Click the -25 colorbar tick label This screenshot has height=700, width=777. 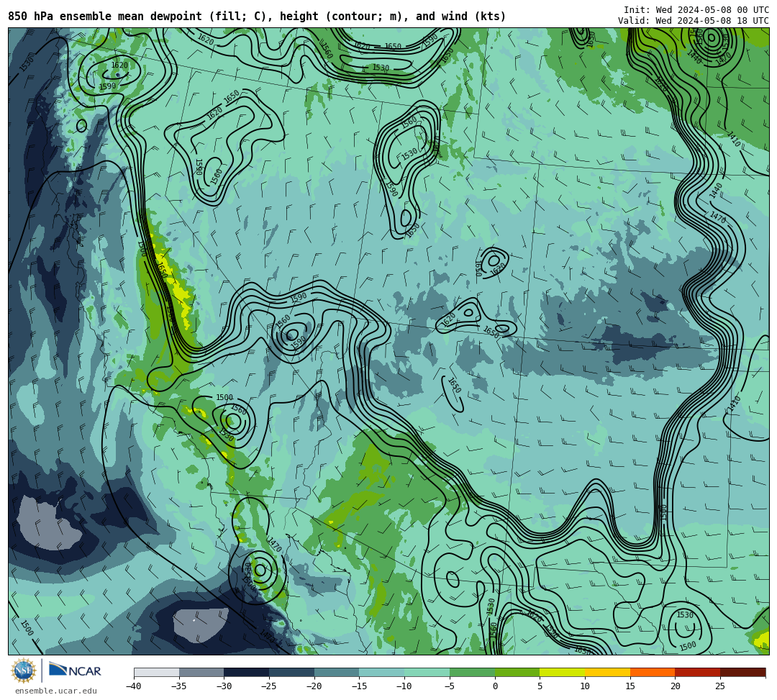[269, 686]
